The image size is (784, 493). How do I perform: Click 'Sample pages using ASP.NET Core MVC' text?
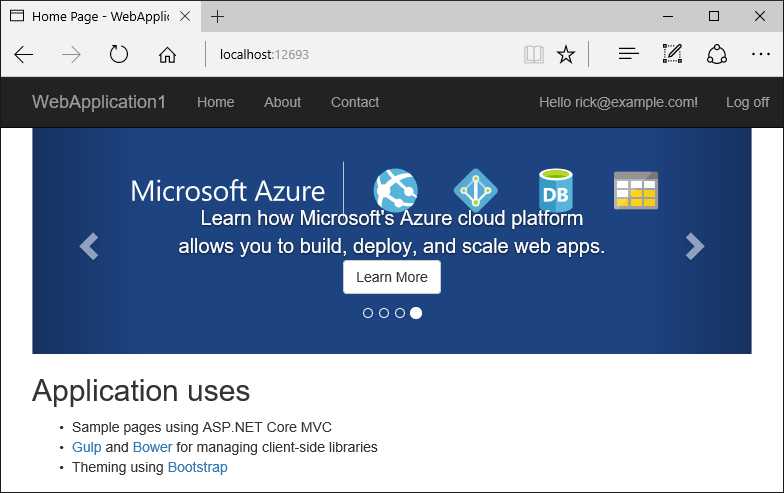click(202, 427)
